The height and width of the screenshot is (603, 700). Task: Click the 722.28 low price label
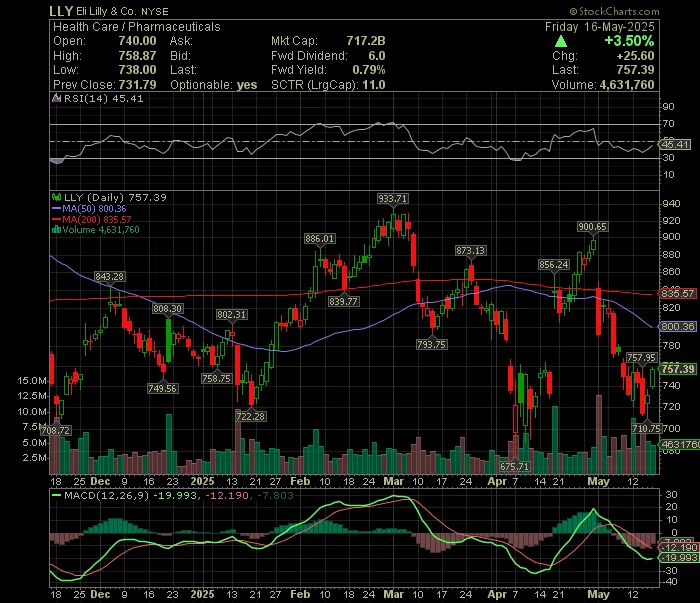point(250,416)
